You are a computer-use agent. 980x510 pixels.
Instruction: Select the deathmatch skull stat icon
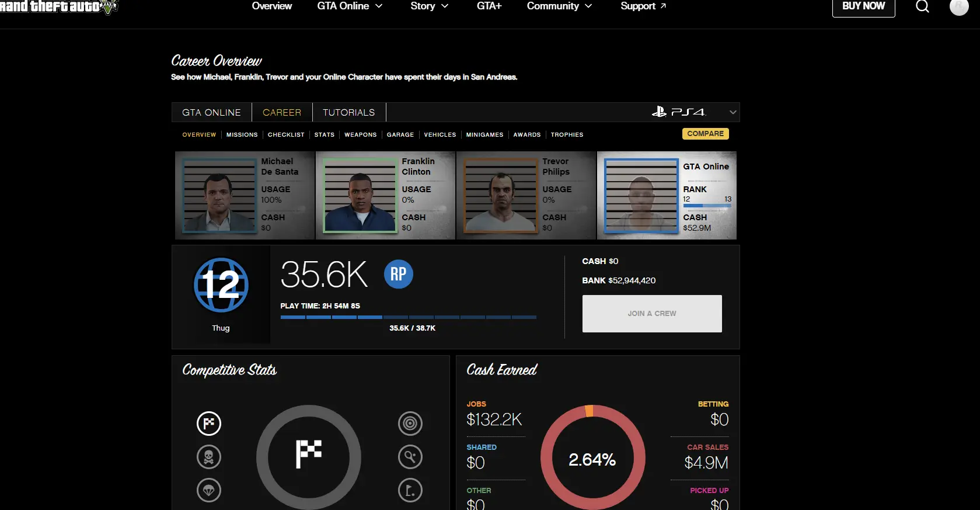click(x=209, y=457)
